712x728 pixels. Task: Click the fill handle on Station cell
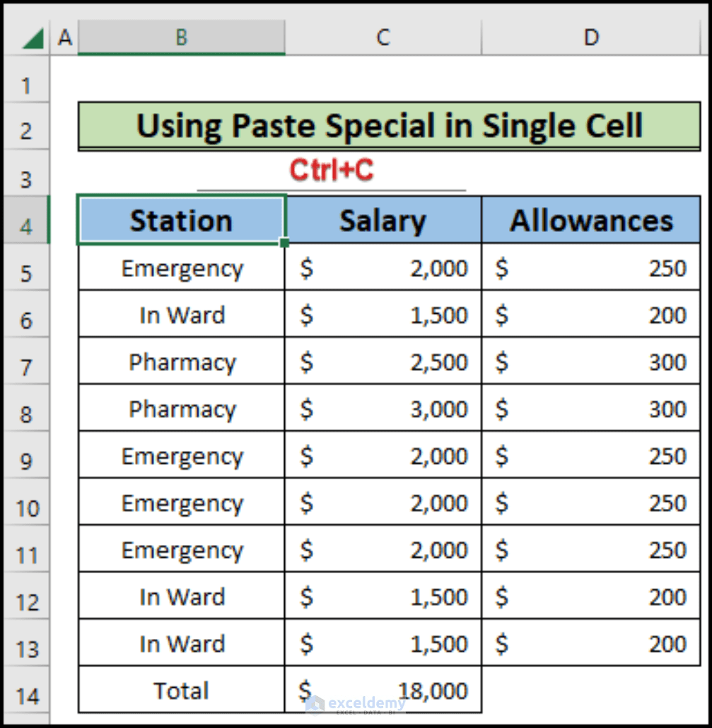tap(284, 243)
